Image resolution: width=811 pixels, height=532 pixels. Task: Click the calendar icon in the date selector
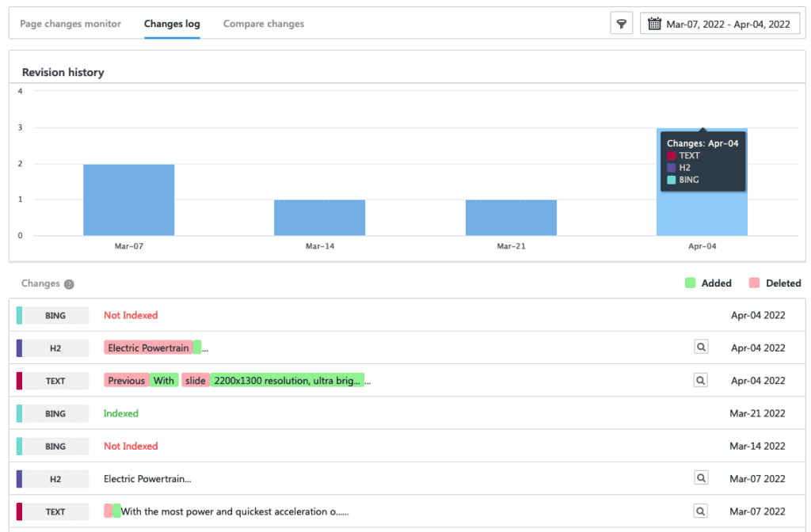(654, 23)
